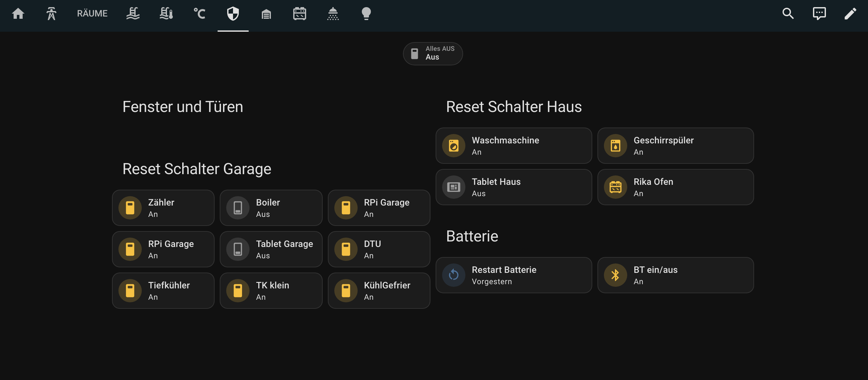The height and width of the screenshot is (380, 868).
Task: Switch to the RÄUME tab
Action: (92, 14)
